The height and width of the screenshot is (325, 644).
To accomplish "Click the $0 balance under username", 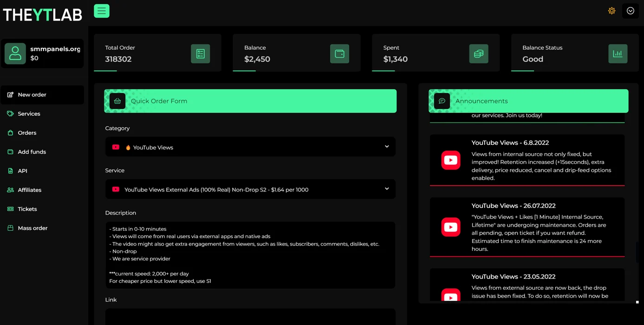I will [x=34, y=58].
